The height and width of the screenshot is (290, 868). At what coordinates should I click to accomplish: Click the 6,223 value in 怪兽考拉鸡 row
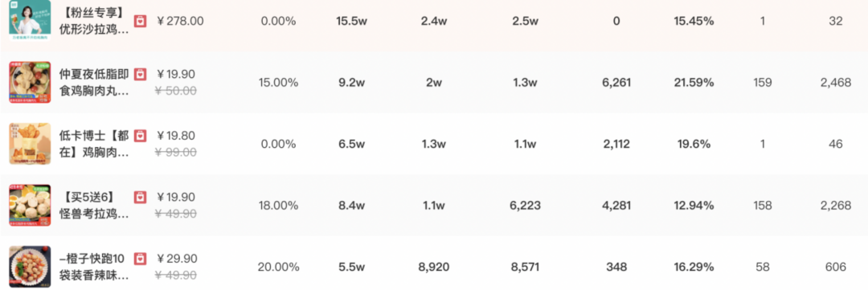525,206
